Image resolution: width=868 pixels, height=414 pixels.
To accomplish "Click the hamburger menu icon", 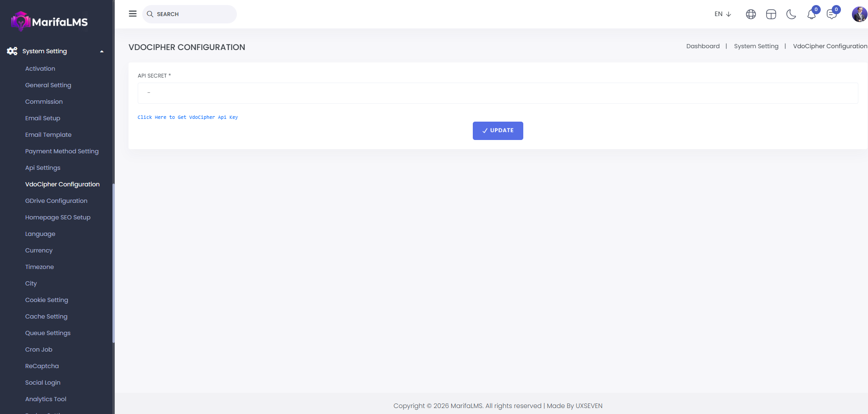I will point(133,14).
